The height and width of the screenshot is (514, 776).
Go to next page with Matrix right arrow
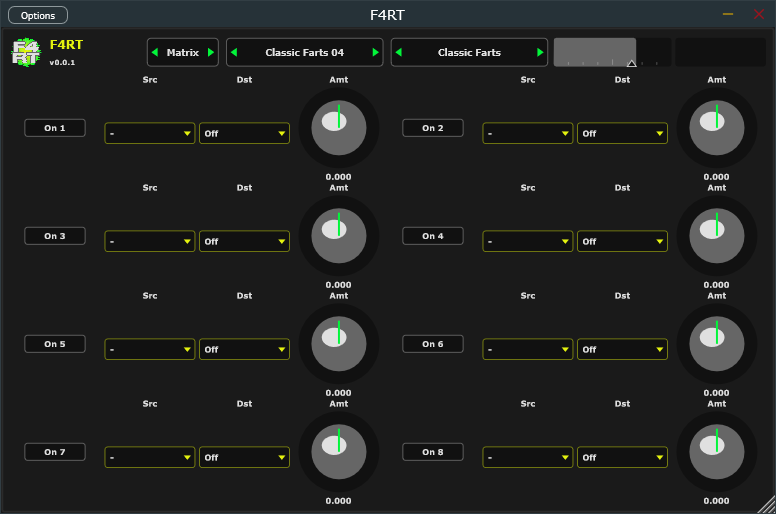tap(211, 52)
